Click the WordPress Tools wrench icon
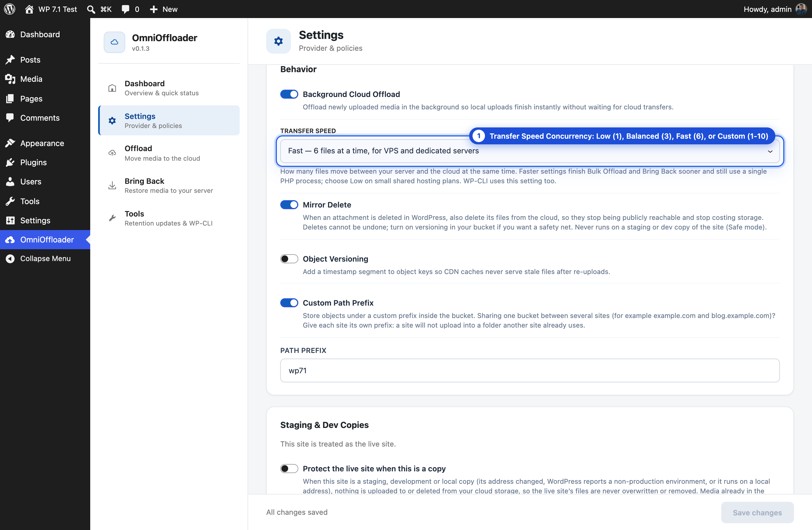The width and height of the screenshot is (812, 530). (10, 201)
